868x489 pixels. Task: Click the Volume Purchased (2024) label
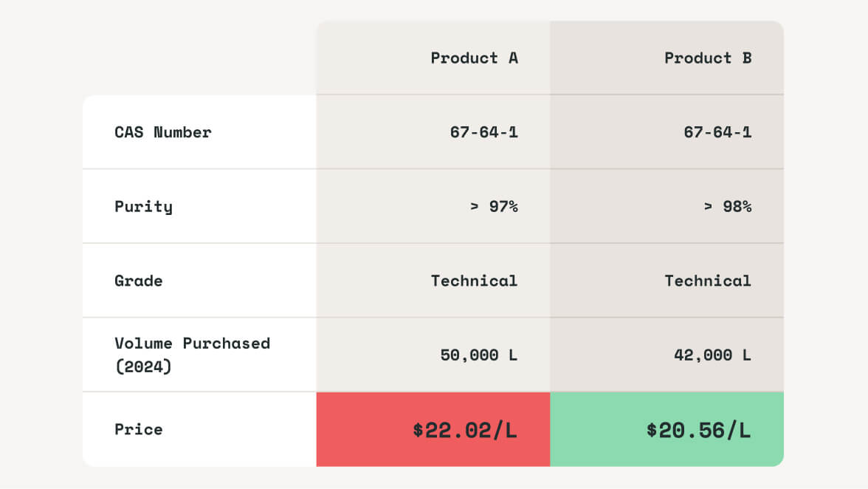[x=192, y=355]
